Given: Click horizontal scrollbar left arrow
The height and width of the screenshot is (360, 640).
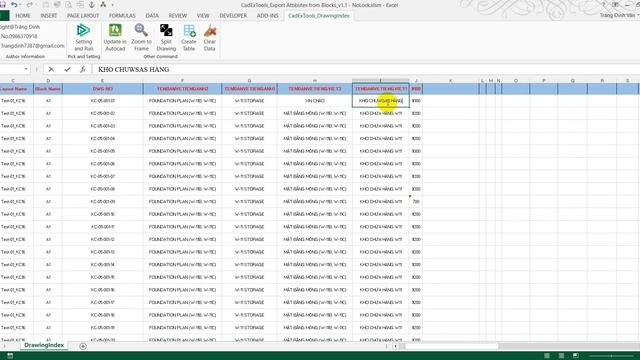Looking at the screenshot, I should point(395,346).
